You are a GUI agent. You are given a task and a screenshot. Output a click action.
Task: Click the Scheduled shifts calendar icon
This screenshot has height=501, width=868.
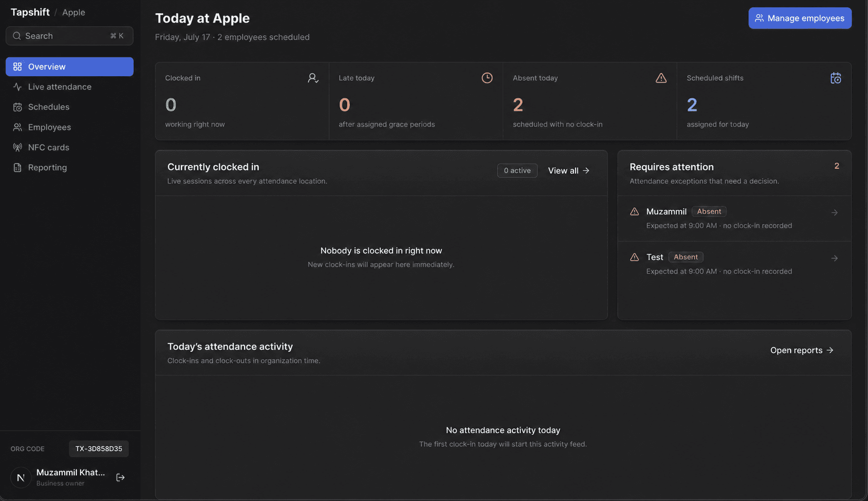pos(836,78)
